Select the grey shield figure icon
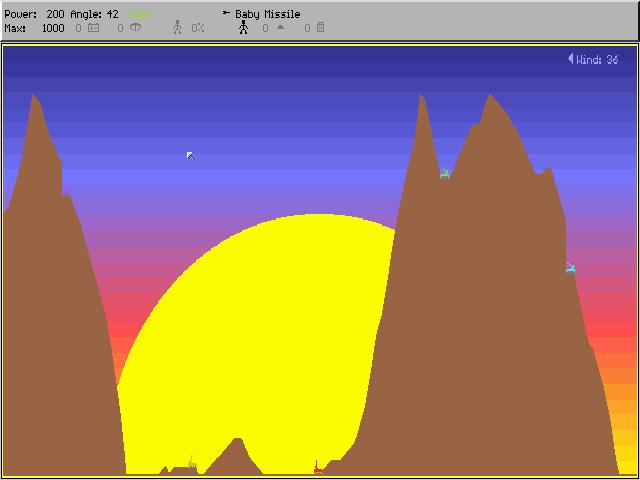The height and width of the screenshot is (480, 640). click(x=177, y=28)
